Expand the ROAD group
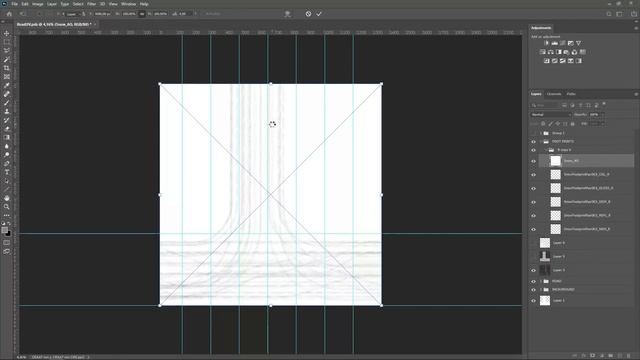The width and height of the screenshot is (640, 360). click(x=541, y=281)
